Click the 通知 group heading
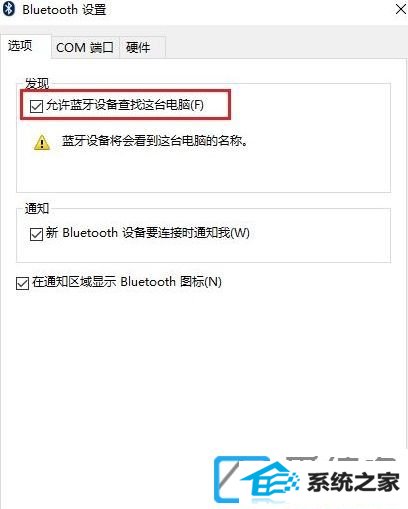This screenshot has height=509, width=408. click(x=37, y=209)
